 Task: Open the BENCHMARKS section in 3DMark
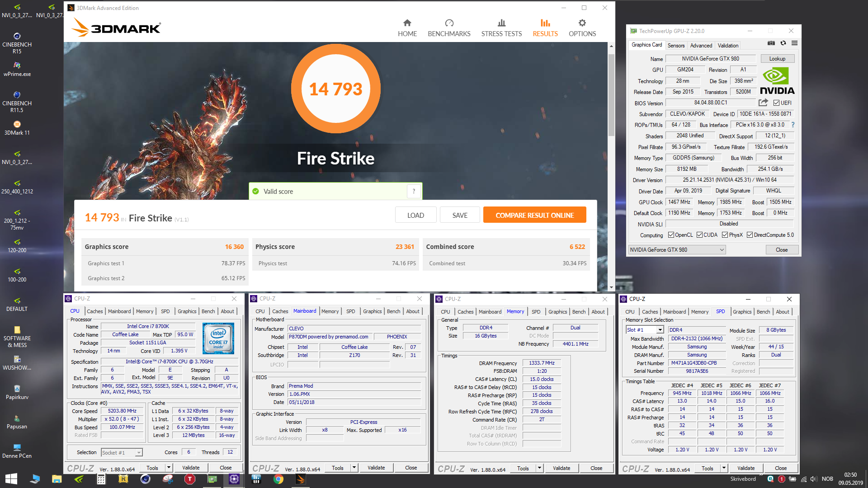click(449, 28)
